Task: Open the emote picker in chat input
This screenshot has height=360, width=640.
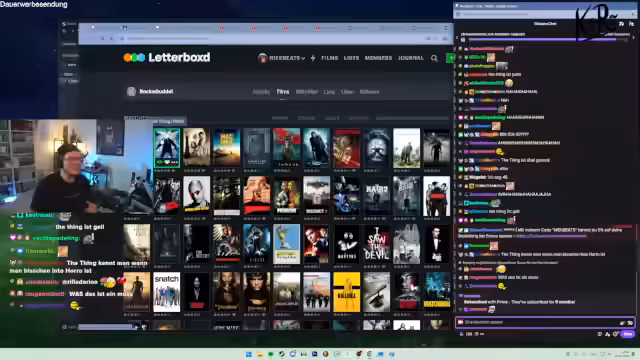Action: [x=630, y=322]
